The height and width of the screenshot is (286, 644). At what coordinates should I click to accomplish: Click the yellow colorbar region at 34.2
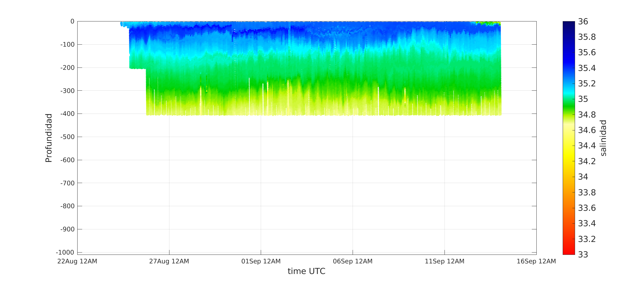[x=568, y=161]
